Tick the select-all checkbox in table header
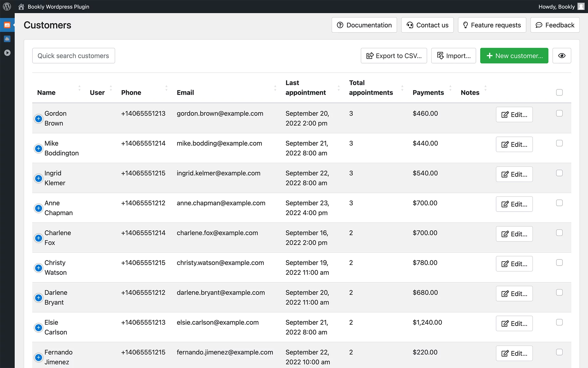Image resolution: width=588 pixels, height=368 pixels. coord(559,92)
